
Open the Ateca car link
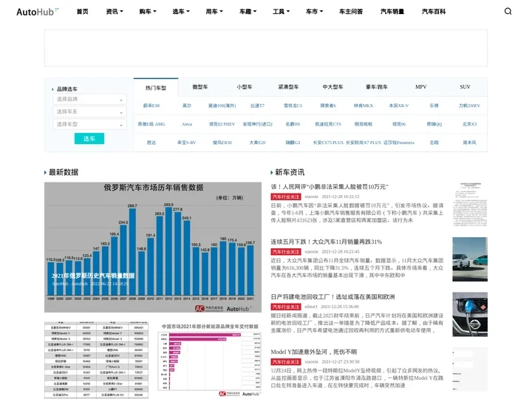[x=187, y=124]
